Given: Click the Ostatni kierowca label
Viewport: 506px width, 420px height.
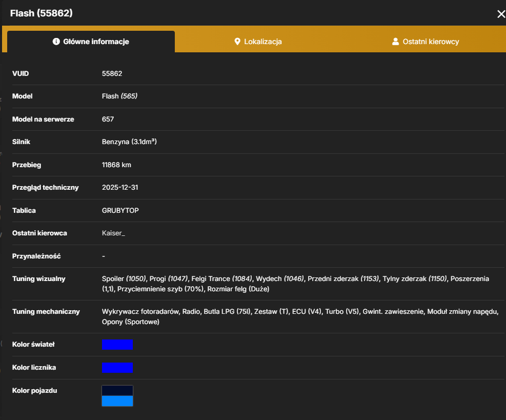Looking at the screenshot, I should pos(40,233).
